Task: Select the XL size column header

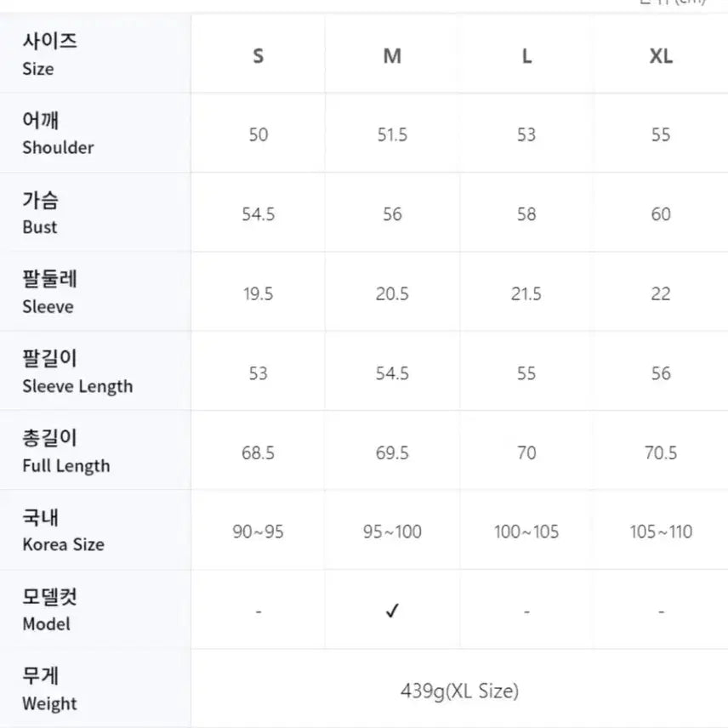Action: tap(661, 56)
